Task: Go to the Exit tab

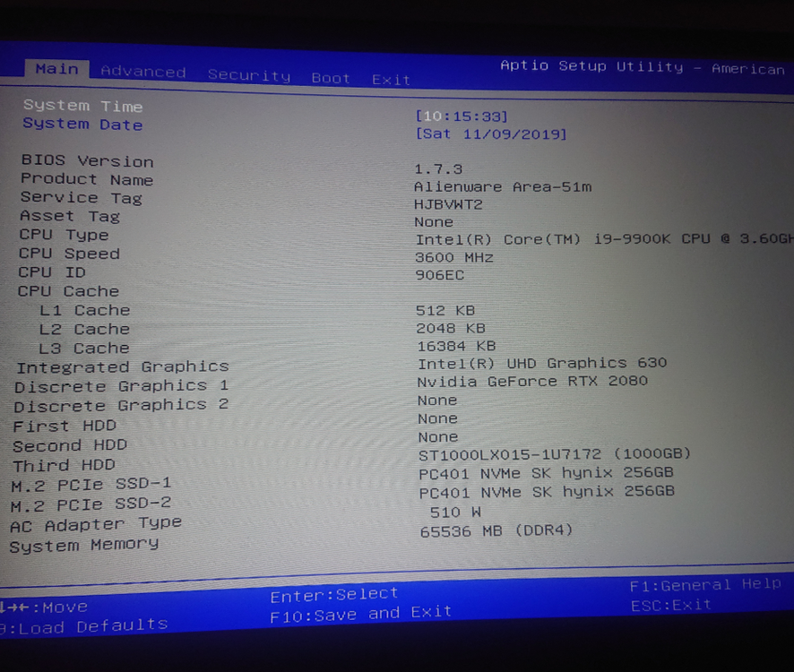Action: coord(392,81)
